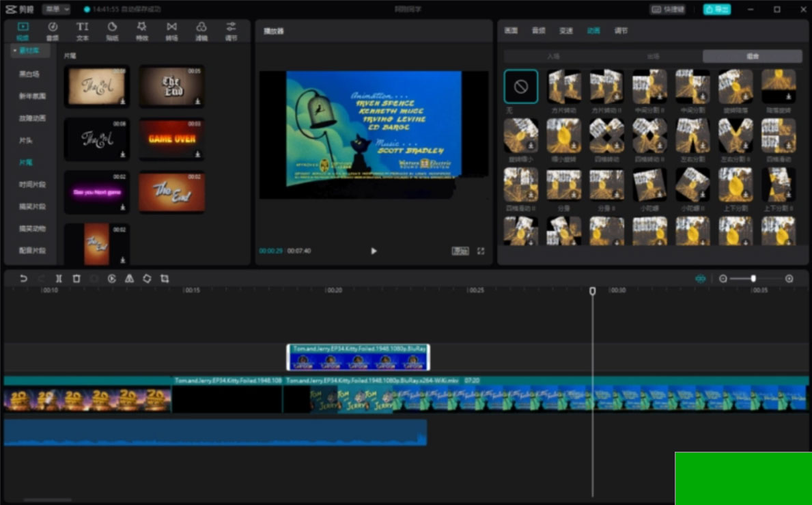812x505 pixels.
Task: Select the split clip tool
Action: point(59,279)
